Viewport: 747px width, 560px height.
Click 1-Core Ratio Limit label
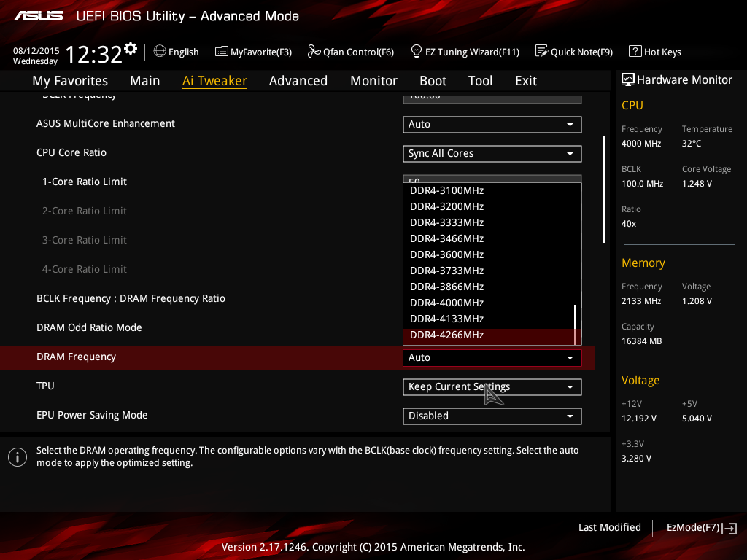click(85, 182)
